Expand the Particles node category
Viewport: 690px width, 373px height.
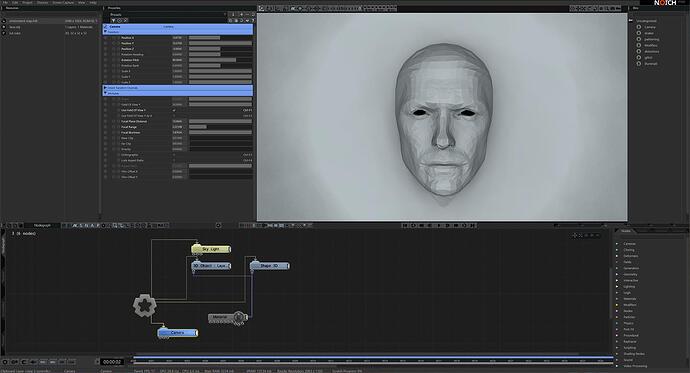pos(617,317)
